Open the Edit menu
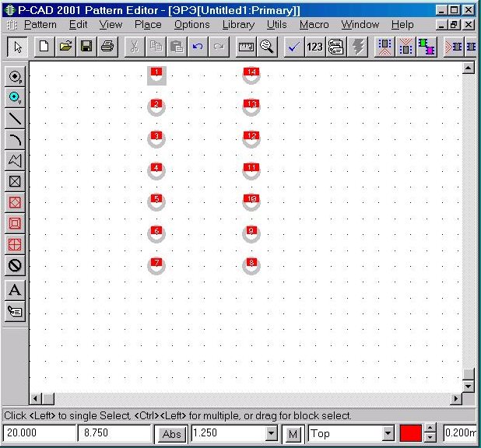481x448 pixels. coord(79,25)
